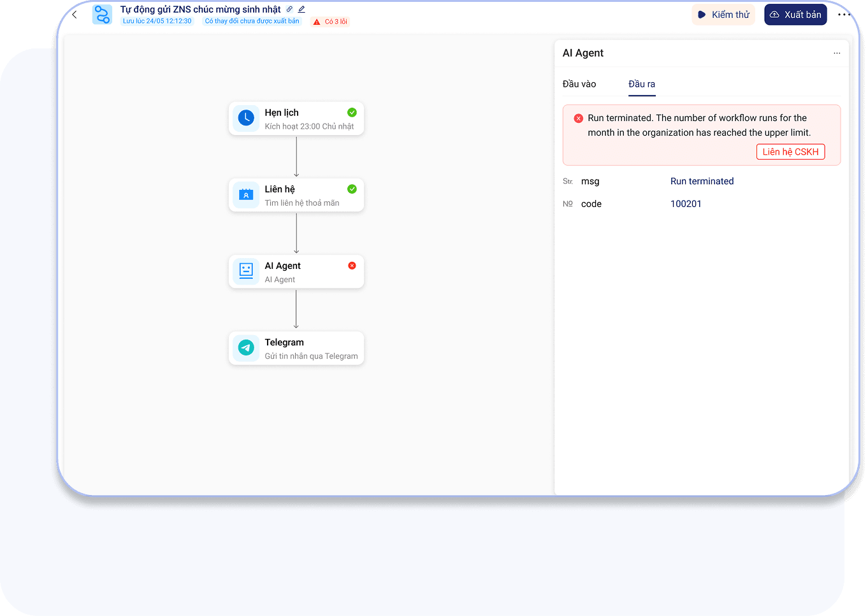Click the Hẹn lịch clock icon
The width and height of the screenshot is (868, 616).
point(246,118)
